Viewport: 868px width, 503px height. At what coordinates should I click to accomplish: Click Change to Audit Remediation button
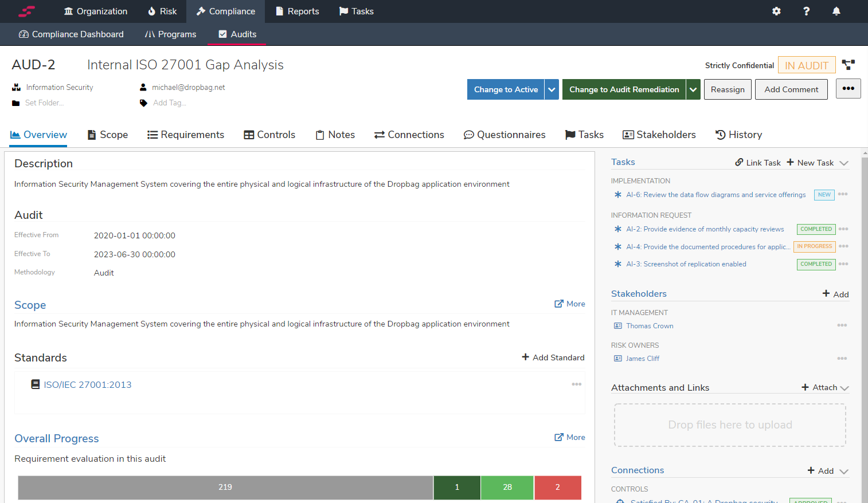click(624, 89)
